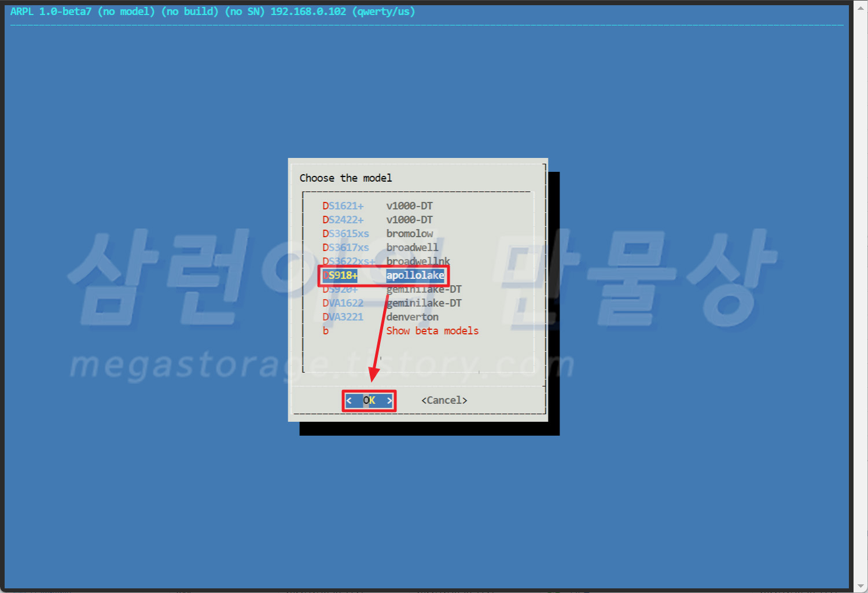Select the DS1621+ v1000-DT model
Viewport: 868px width, 593px height.
tap(377, 206)
